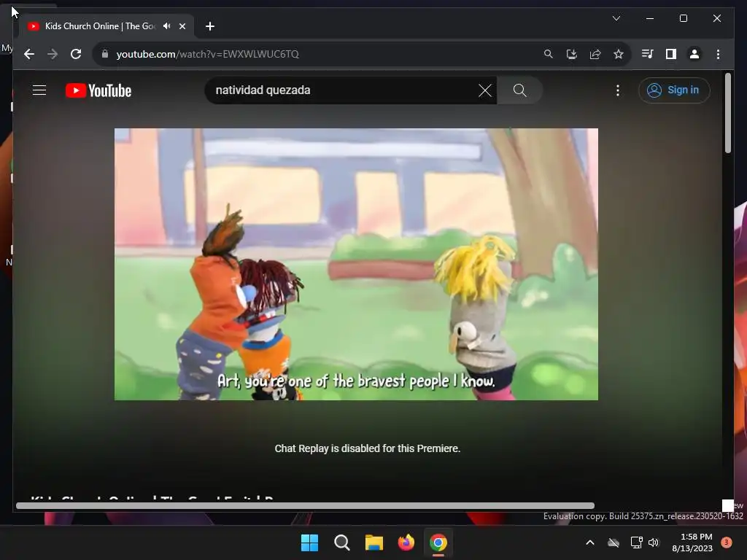Bookmark this tab with star
Image resolution: width=747 pixels, height=560 pixels.
click(619, 54)
